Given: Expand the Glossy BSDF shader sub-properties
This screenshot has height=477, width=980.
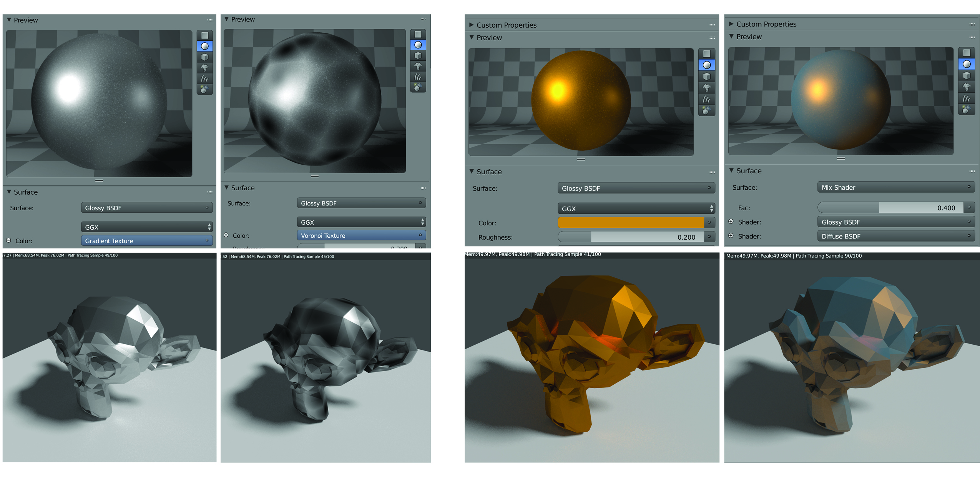Looking at the screenshot, I should [x=731, y=222].
